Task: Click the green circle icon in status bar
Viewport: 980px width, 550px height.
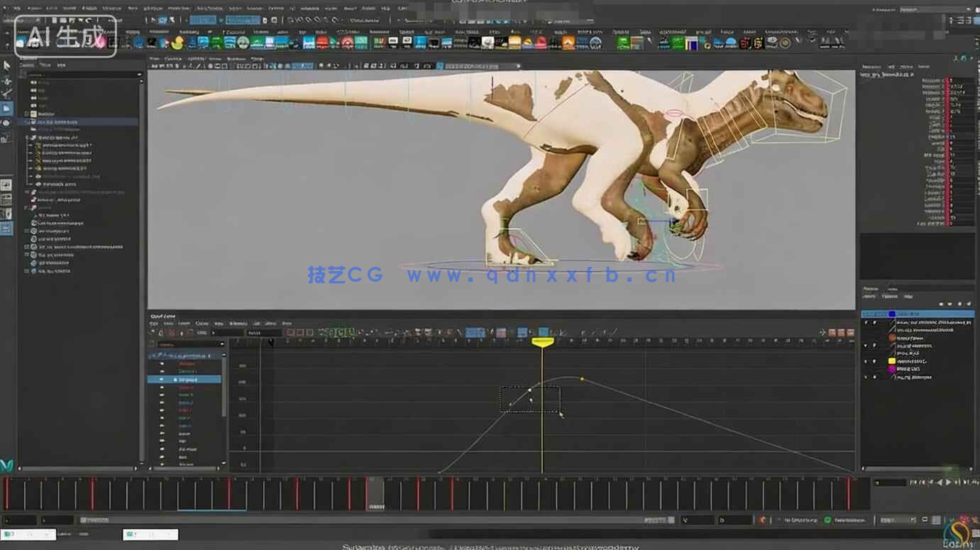Action: [x=827, y=520]
